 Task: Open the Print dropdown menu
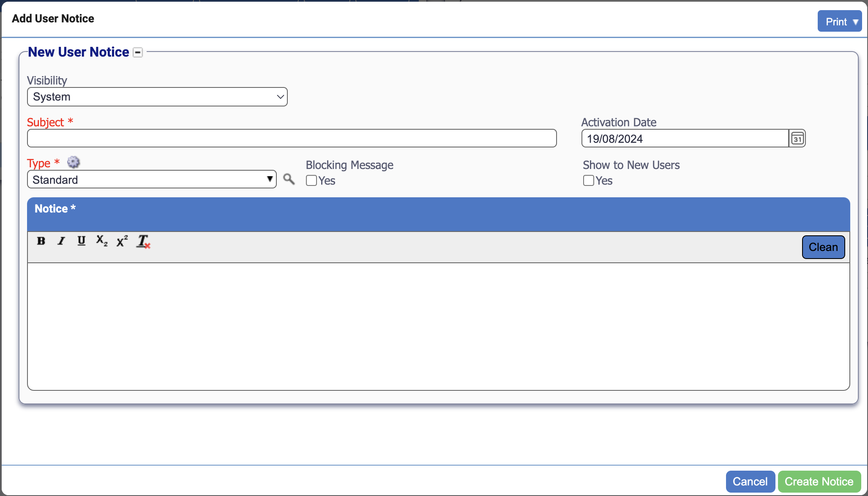(x=839, y=22)
